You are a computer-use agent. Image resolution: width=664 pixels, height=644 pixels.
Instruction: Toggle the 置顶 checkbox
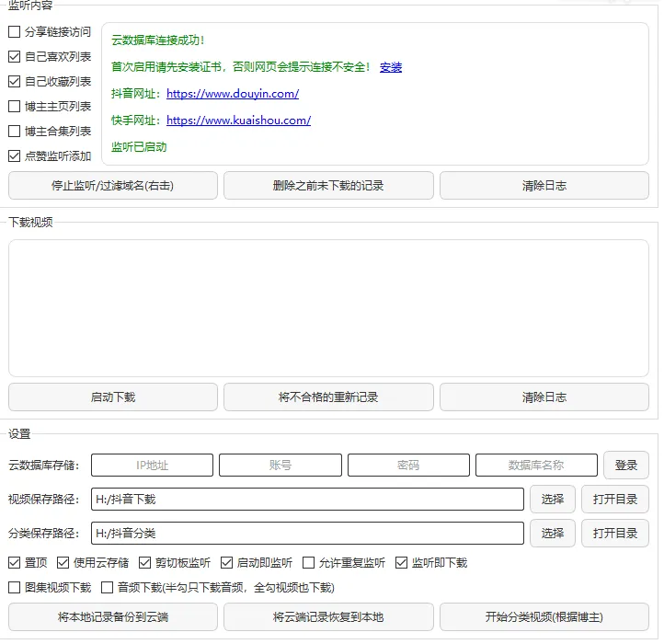pyautogui.click(x=15, y=563)
